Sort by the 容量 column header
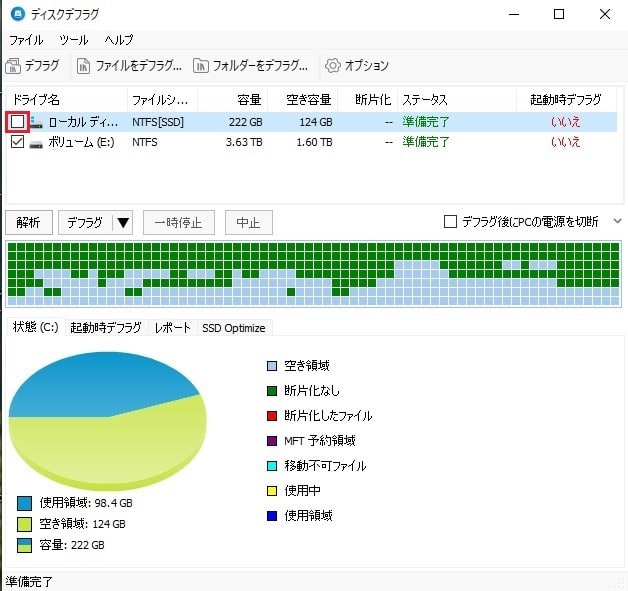This screenshot has height=591, width=628. click(x=233, y=99)
